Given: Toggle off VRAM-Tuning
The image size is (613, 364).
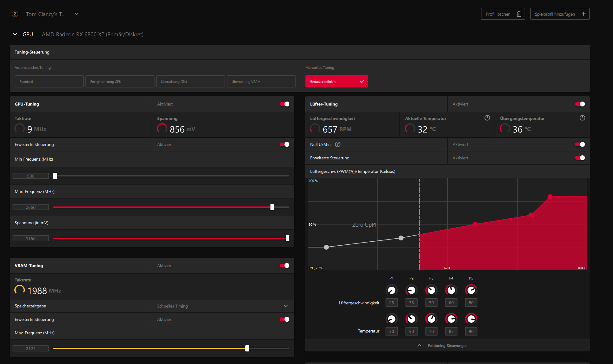Looking at the screenshot, I should [x=284, y=266].
